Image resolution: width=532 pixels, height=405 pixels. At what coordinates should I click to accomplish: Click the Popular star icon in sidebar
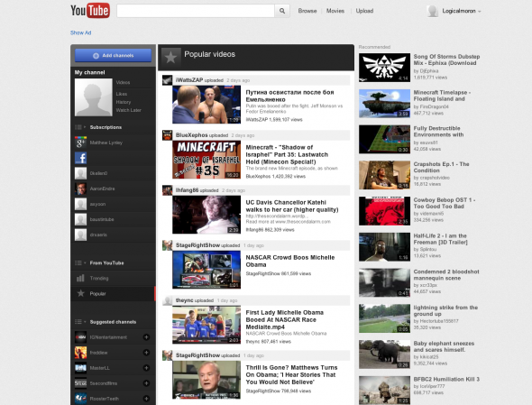(x=80, y=293)
